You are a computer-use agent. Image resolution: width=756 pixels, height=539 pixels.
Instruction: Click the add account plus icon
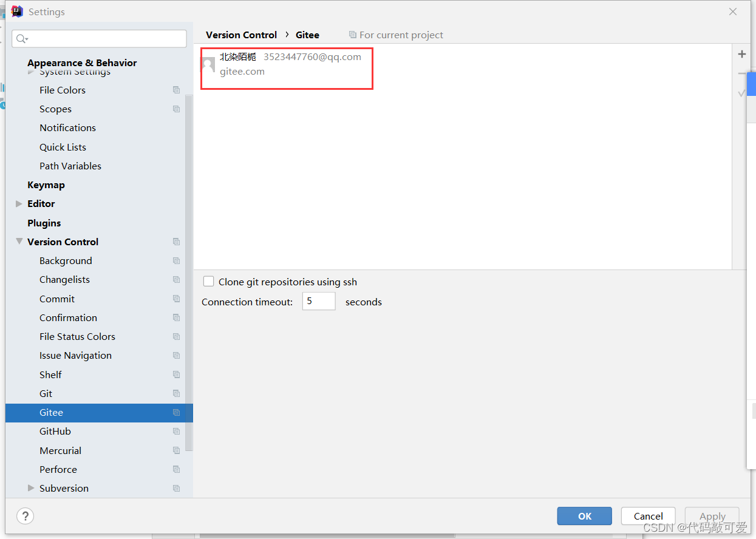click(741, 54)
